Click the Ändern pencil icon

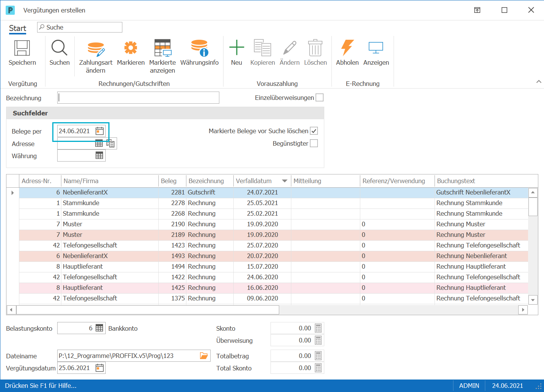(x=290, y=48)
